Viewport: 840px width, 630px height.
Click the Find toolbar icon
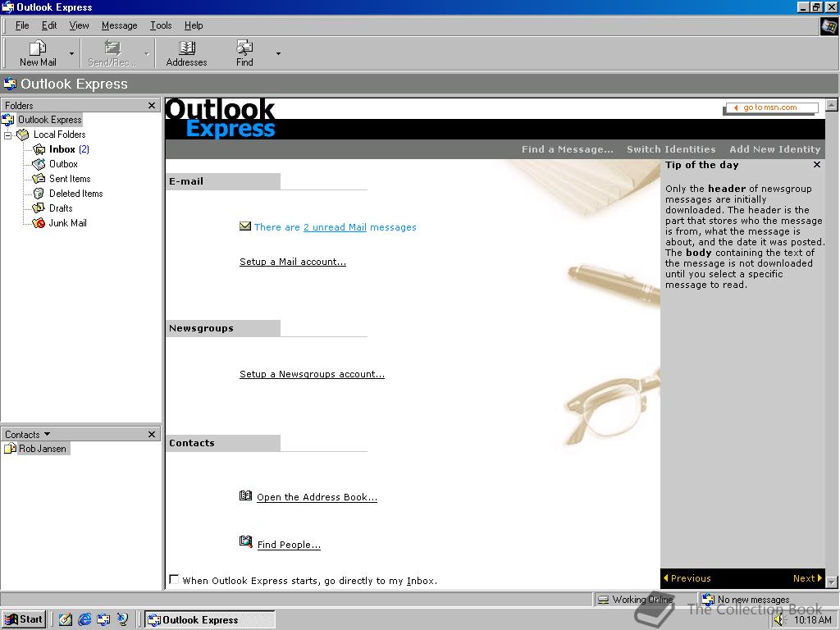tap(244, 48)
